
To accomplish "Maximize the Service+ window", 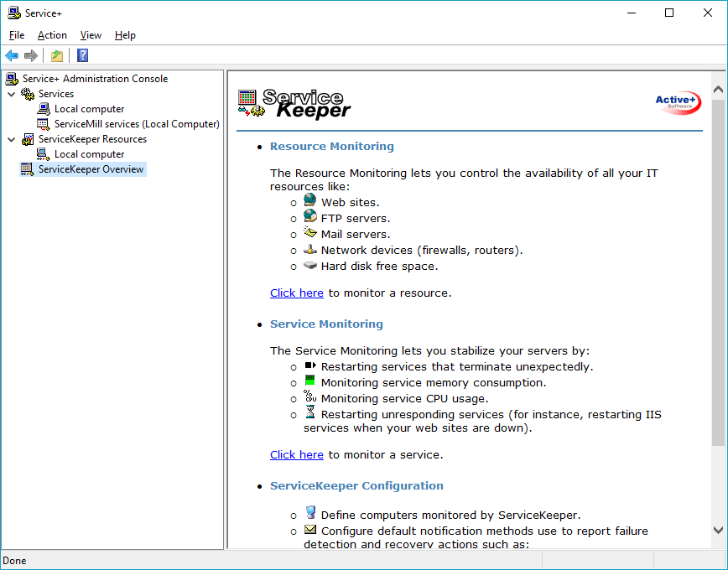I will (669, 13).
